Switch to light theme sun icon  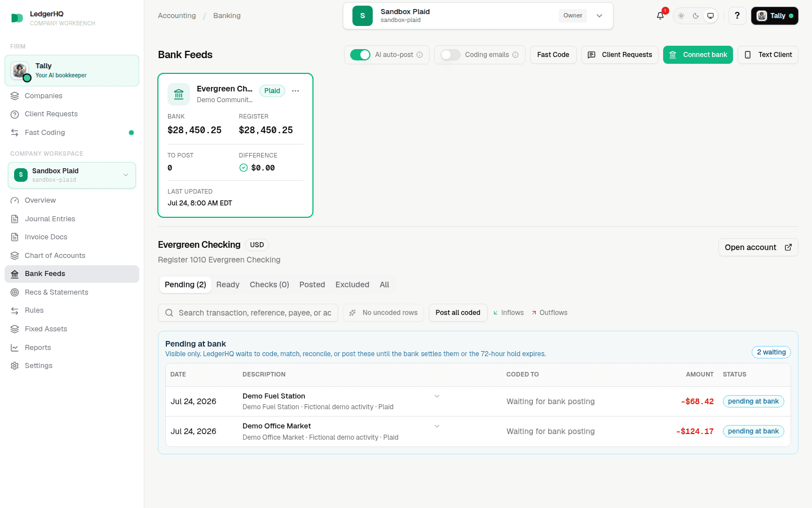(x=681, y=16)
